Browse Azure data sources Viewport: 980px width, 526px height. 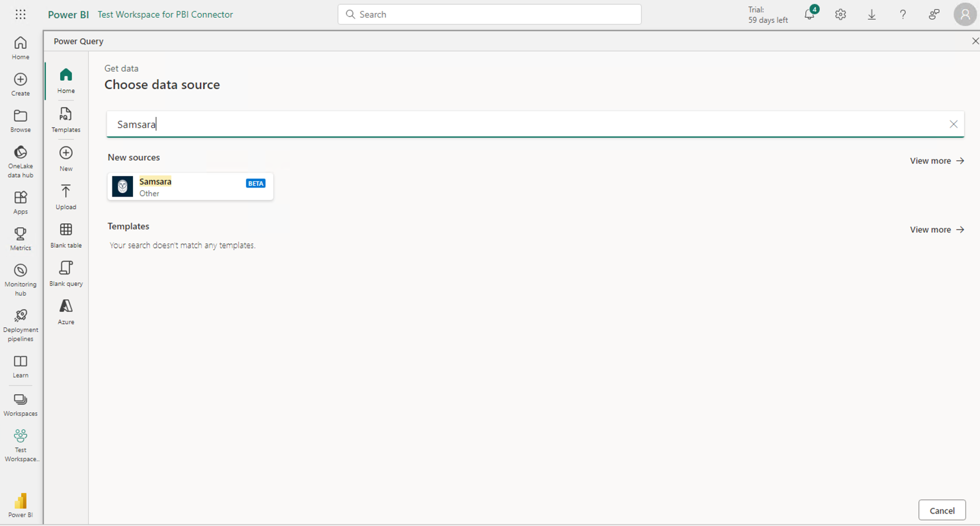coord(65,311)
